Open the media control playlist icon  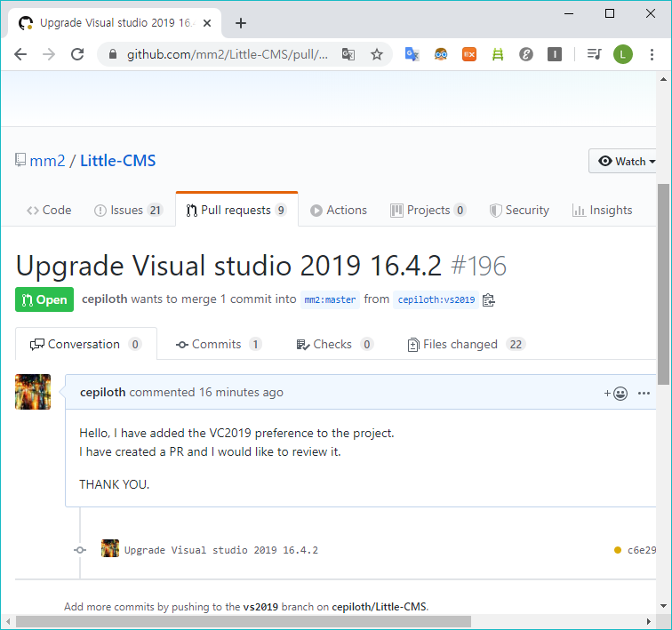point(594,54)
